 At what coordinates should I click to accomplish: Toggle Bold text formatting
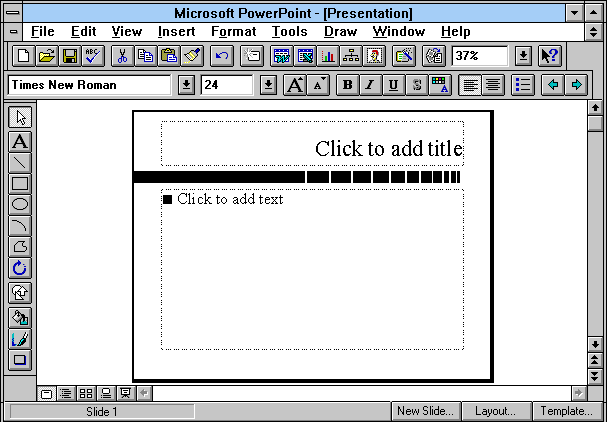[347, 85]
